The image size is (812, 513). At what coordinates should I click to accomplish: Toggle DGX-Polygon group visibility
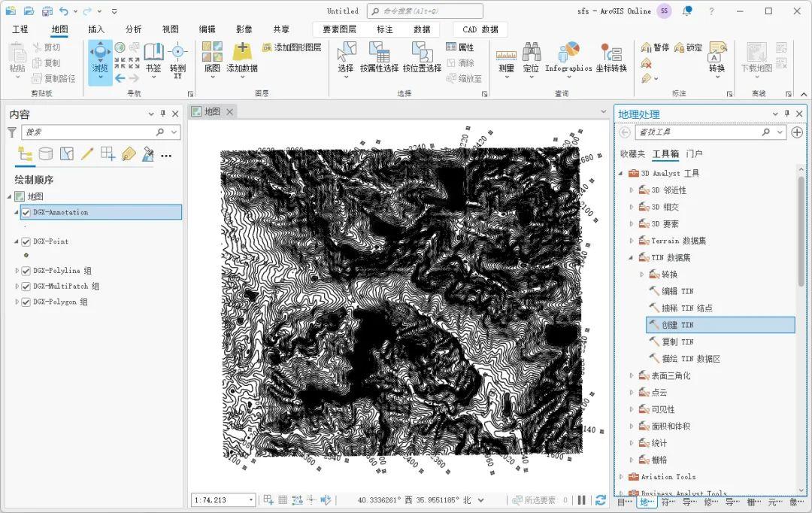click(x=26, y=302)
